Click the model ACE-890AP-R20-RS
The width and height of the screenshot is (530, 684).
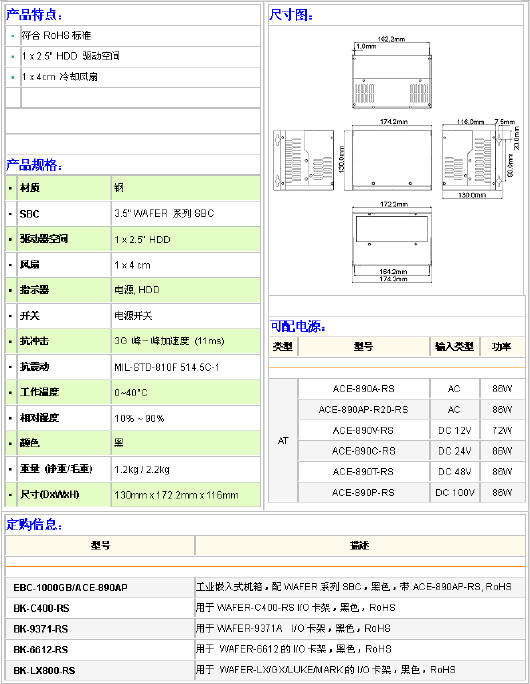[x=363, y=410]
